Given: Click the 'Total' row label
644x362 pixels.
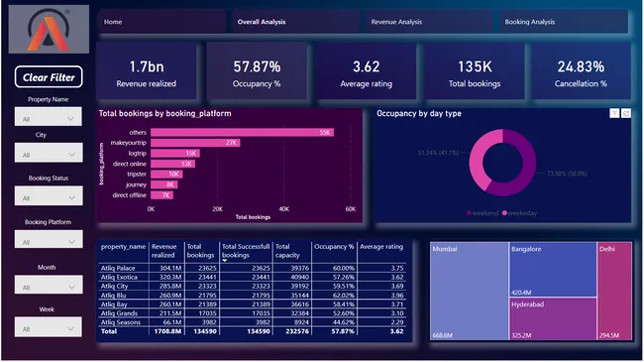Looking at the screenshot, I should pos(109,331).
